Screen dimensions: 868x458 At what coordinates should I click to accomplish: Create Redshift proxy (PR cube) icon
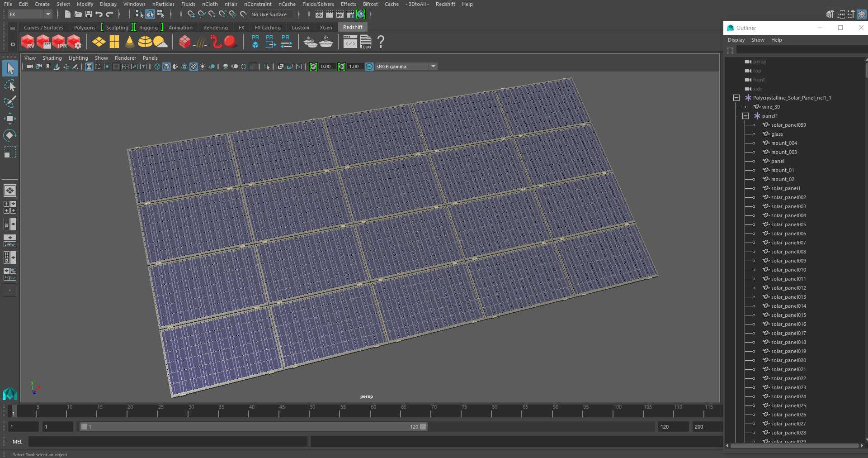[x=255, y=42]
